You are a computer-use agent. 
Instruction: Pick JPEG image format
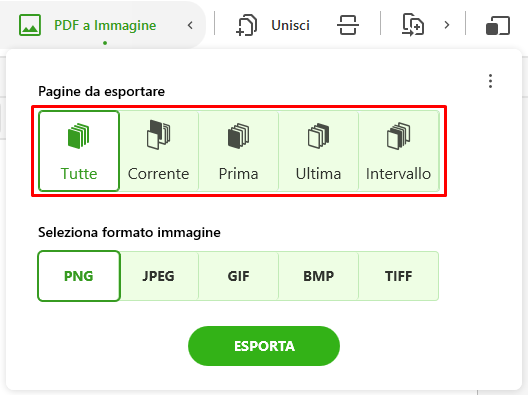pos(159,276)
